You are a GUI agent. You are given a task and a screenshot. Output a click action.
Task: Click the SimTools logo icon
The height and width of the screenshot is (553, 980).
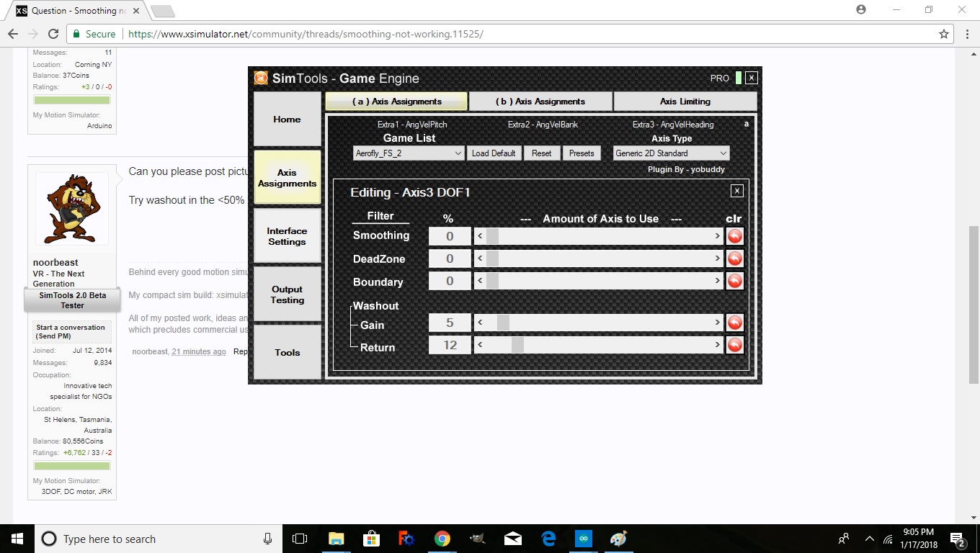tap(261, 78)
